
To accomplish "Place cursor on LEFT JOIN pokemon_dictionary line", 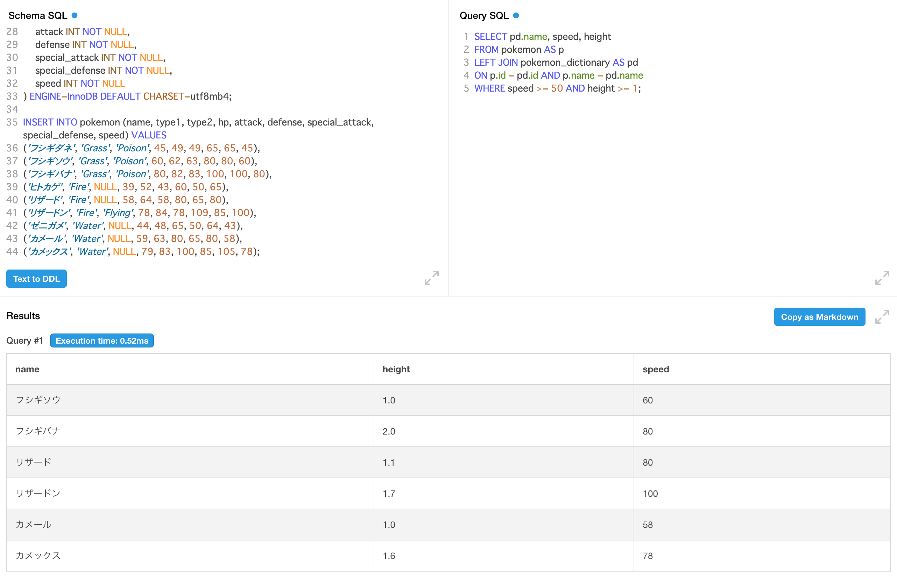I will (556, 62).
